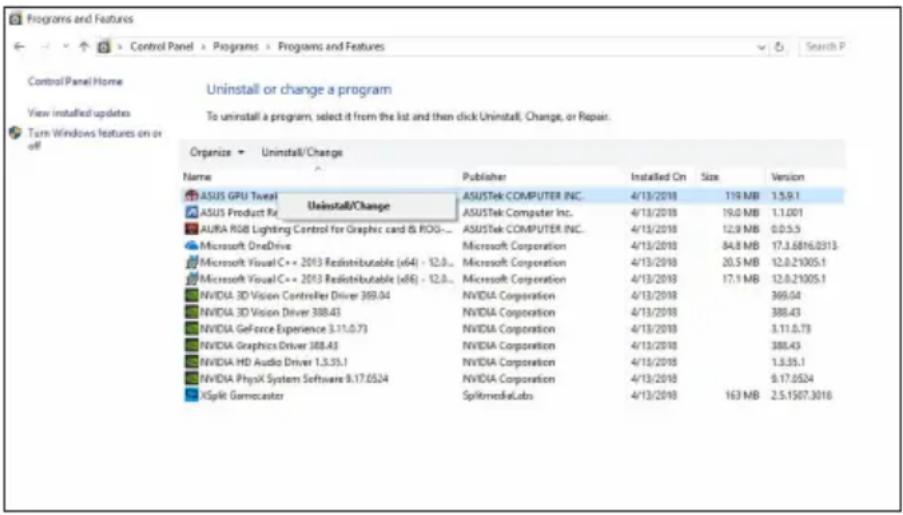Image resolution: width=903 pixels, height=515 pixels.
Task: Click the search box in the window
Action: pyautogui.click(x=823, y=47)
